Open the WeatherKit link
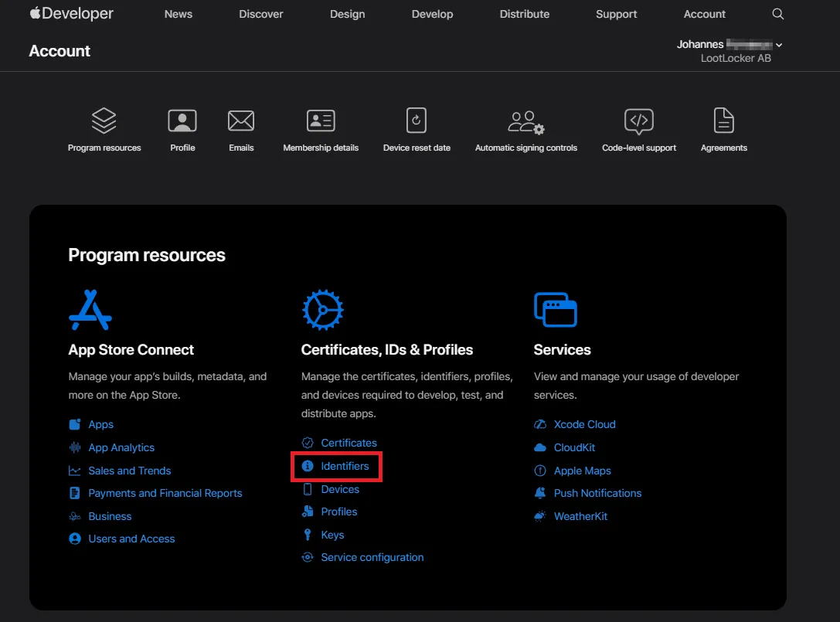840x622 pixels. coord(580,516)
